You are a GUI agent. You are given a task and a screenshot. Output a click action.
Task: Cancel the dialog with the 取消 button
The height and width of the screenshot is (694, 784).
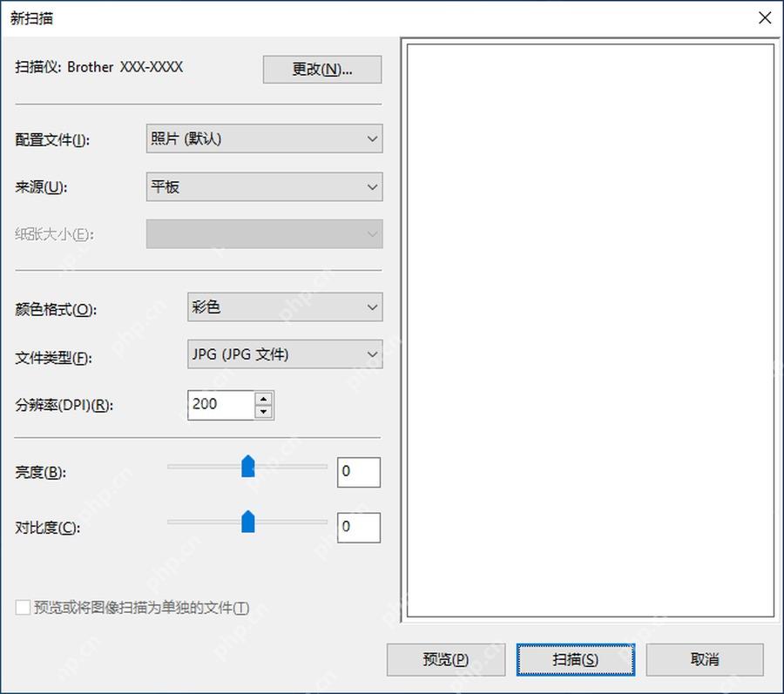(x=705, y=659)
